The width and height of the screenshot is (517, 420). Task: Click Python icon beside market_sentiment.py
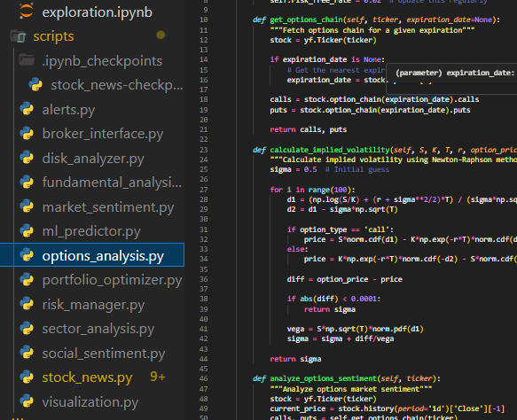pyautogui.click(x=27, y=206)
